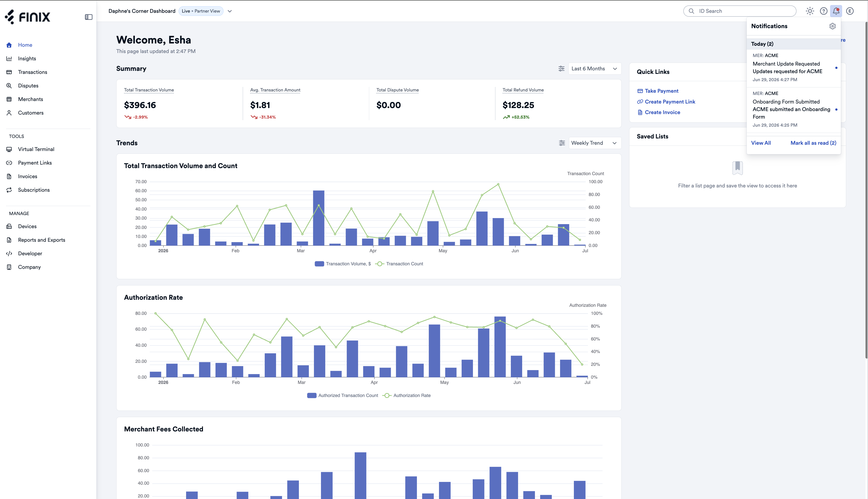The image size is (868, 499).
Task: Click the notifications bell icon
Action: 836,11
